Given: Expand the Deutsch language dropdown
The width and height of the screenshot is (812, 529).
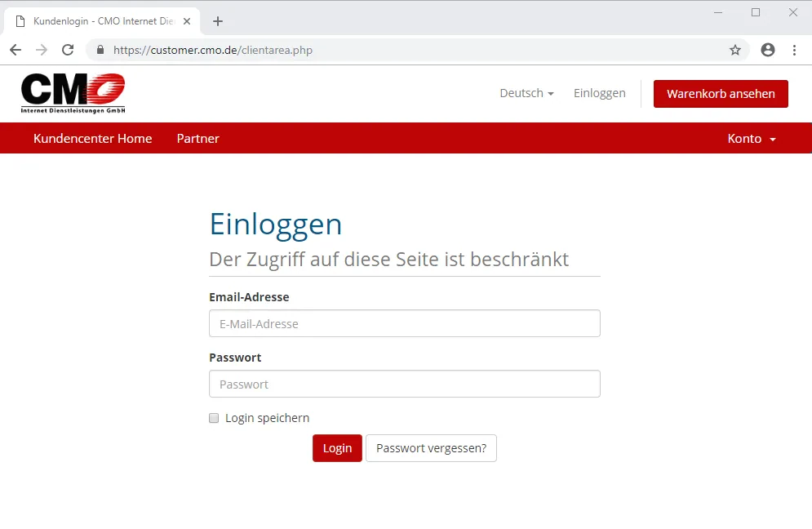Looking at the screenshot, I should (x=526, y=93).
